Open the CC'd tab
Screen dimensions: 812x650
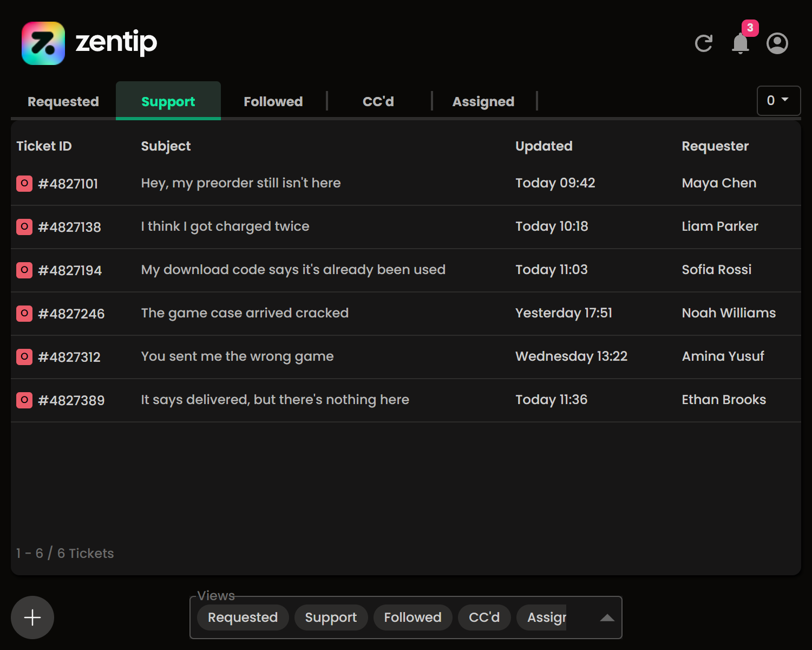pyautogui.click(x=378, y=101)
